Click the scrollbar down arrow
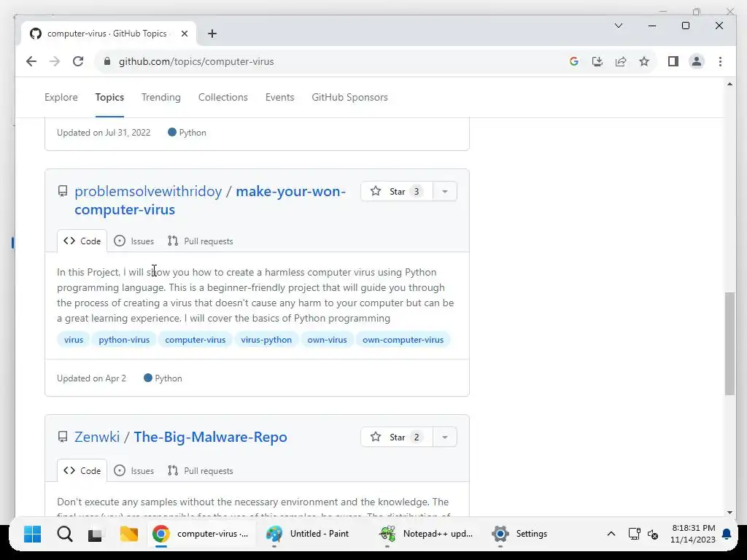The width and height of the screenshot is (747, 560). [729, 513]
